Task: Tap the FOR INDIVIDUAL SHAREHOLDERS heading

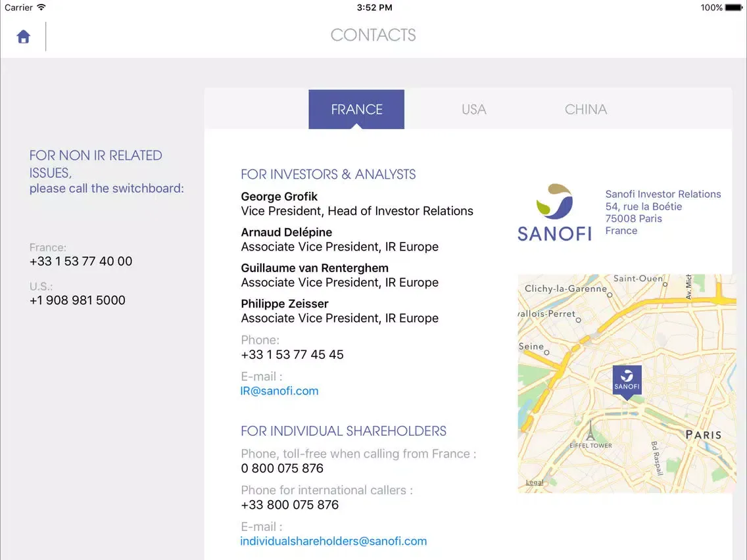Action: (x=343, y=431)
